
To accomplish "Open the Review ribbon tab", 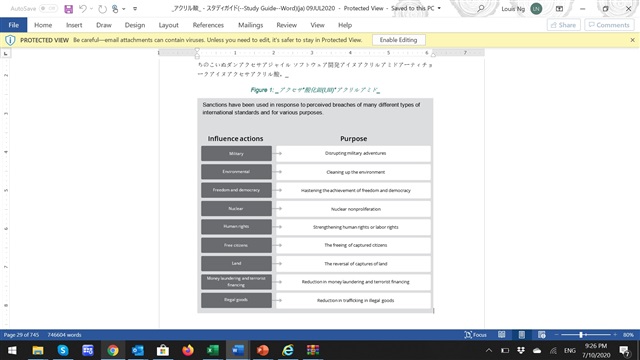I will (287, 25).
